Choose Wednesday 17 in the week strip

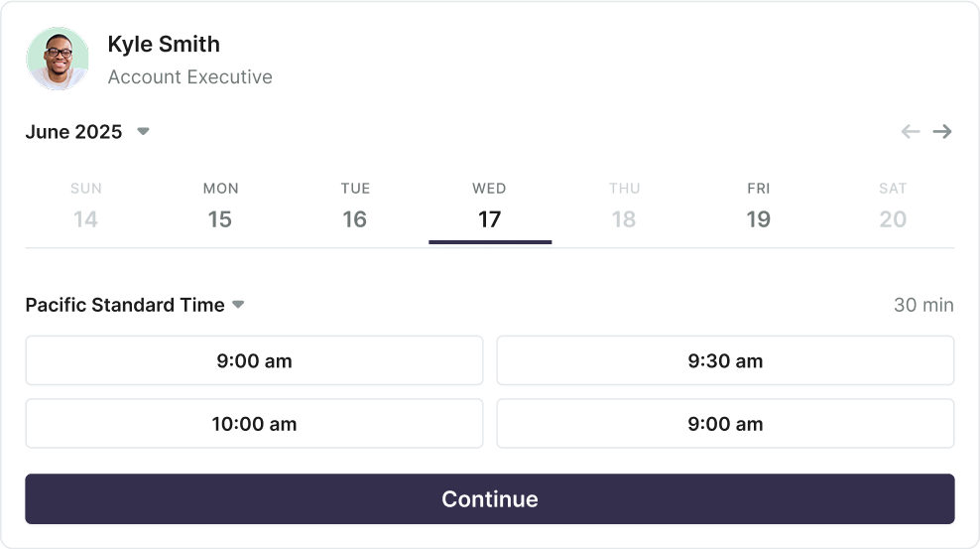click(x=490, y=206)
